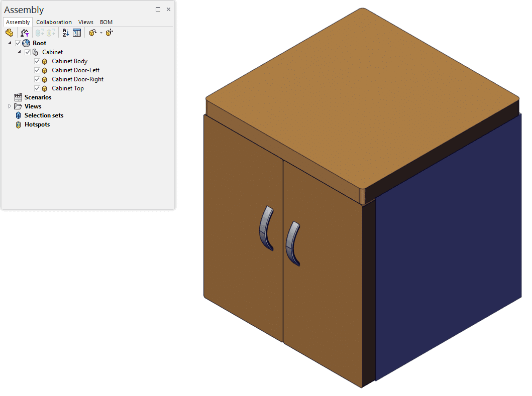Switch to the Assembly tab
This screenshot has height=396, width=532.
point(18,22)
